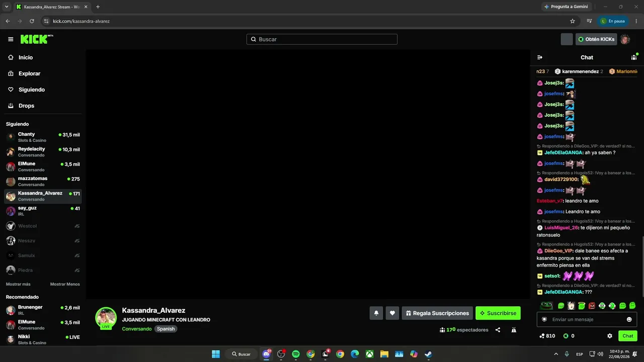Report the stream using the siren icon
The height and width of the screenshot is (362, 644).
[x=514, y=330]
